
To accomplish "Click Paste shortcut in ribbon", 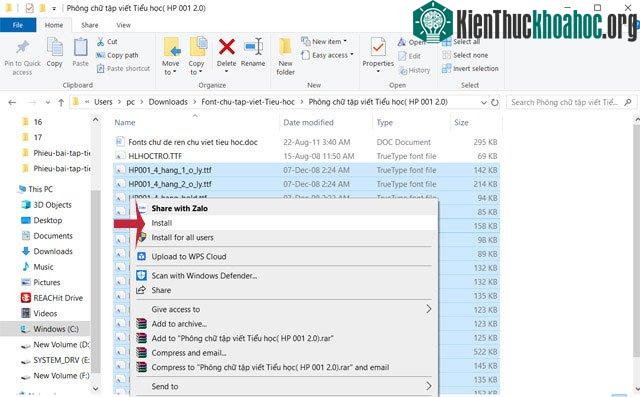I will click(x=123, y=69).
